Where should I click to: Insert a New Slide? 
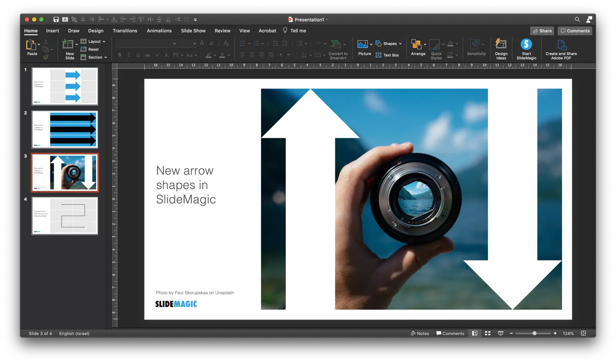[70, 49]
